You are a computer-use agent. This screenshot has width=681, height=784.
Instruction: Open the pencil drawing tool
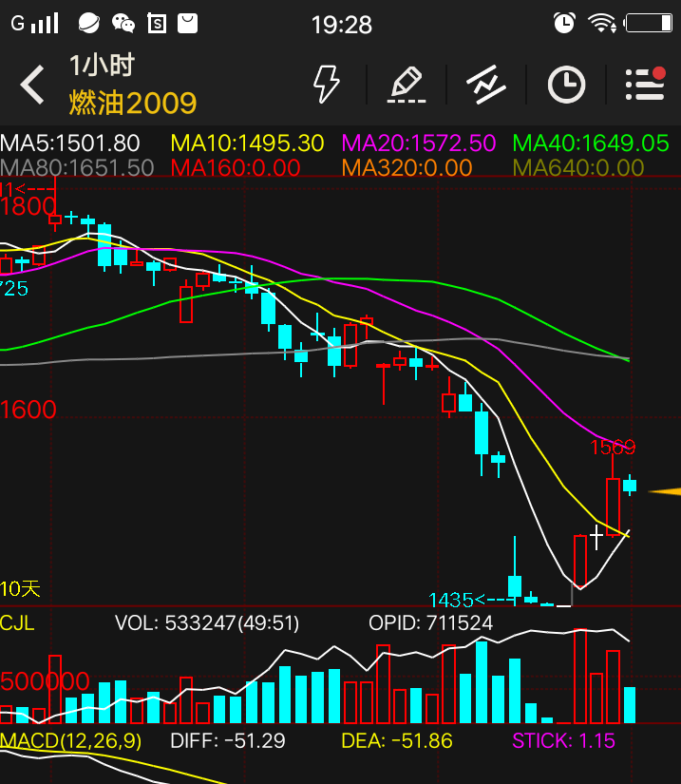pos(407,85)
